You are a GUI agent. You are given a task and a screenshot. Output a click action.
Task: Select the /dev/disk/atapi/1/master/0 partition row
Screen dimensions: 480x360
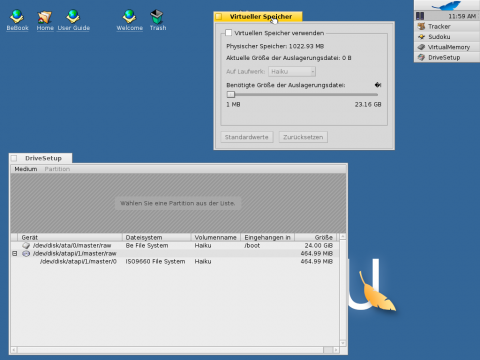[x=175, y=262]
